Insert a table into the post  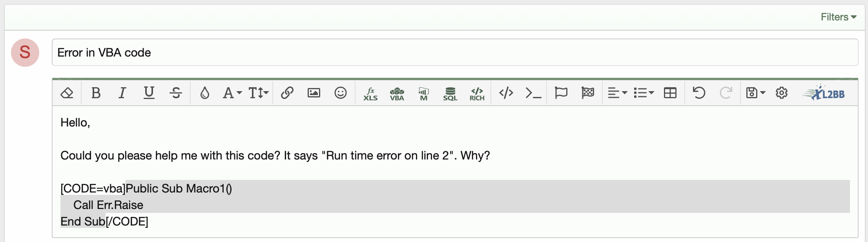(670, 93)
